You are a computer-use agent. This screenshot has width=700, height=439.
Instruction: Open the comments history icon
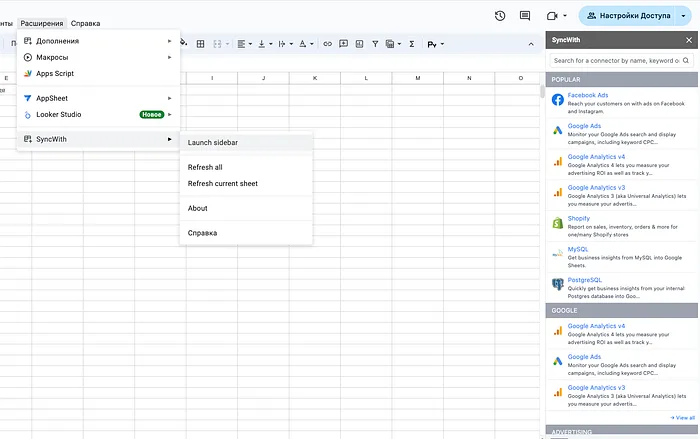coord(525,16)
